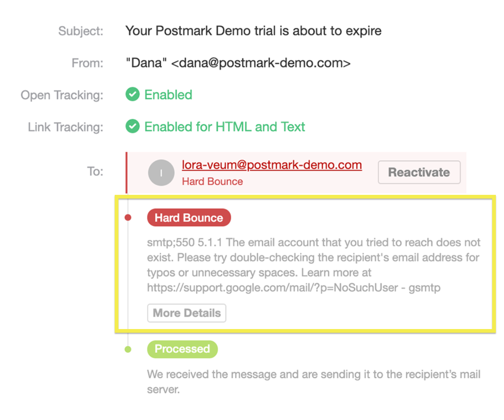Viewport: 504px width, 420px height.
Task: Click the Reactivate button
Action: coord(419,172)
